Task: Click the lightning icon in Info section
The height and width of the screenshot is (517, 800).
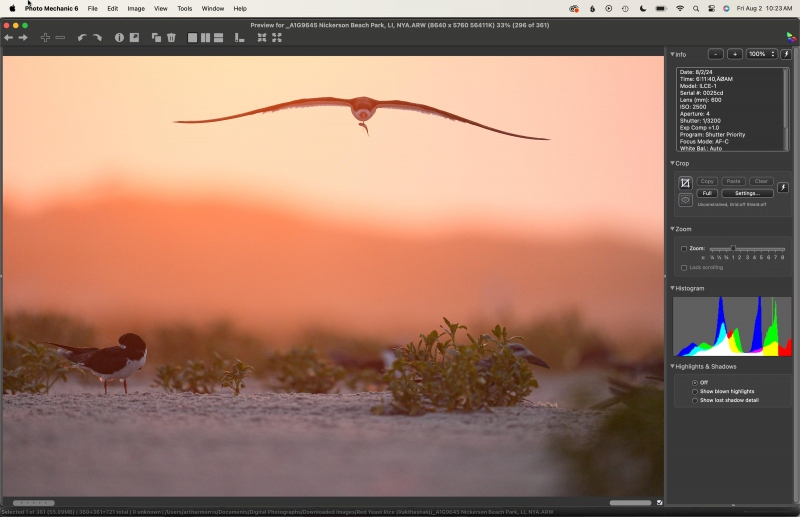Action: 786,54
